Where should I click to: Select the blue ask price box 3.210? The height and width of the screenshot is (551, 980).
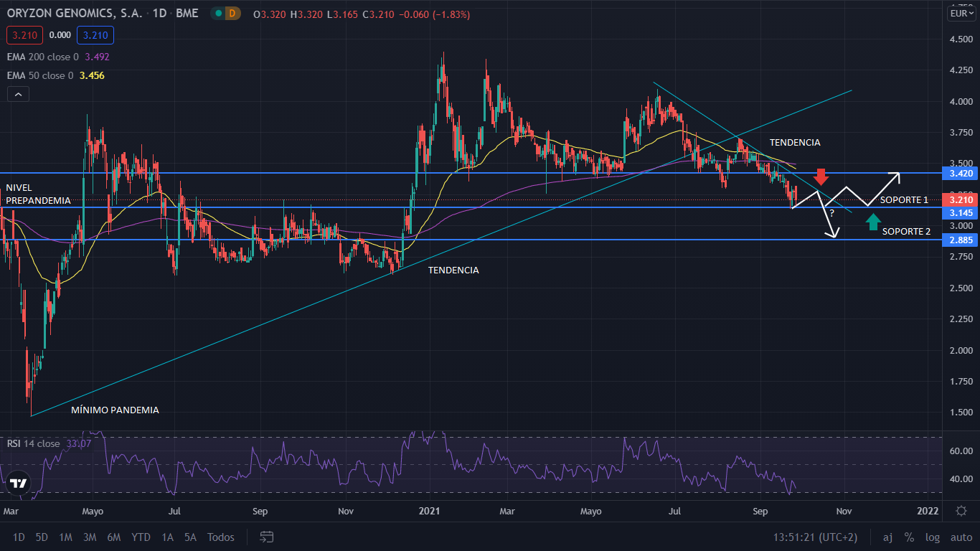pos(95,34)
